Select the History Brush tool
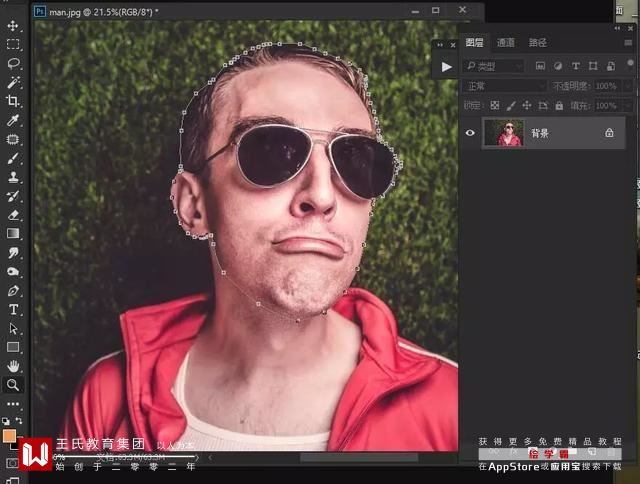Screen dimensions: 640x484 click(13, 196)
